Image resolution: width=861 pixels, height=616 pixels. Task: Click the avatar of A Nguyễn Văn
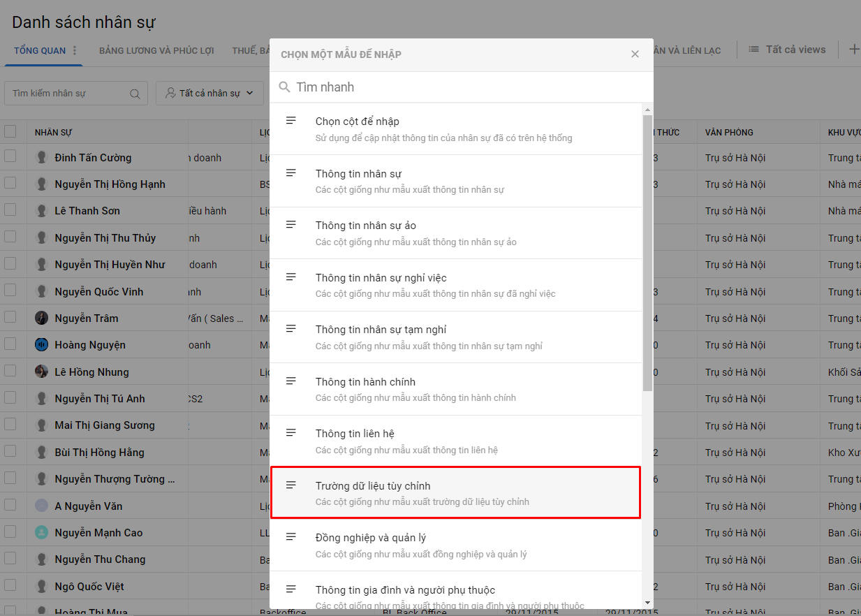[42, 506]
